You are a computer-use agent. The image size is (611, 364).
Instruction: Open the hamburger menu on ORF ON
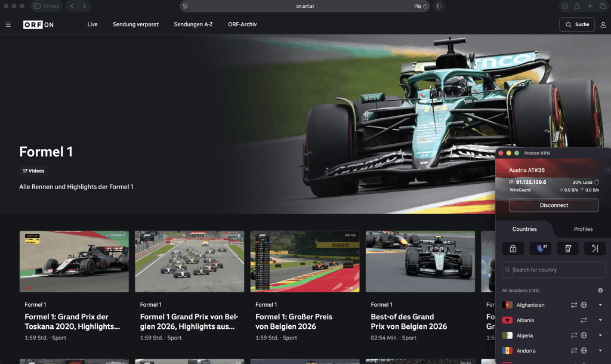pyautogui.click(x=8, y=24)
